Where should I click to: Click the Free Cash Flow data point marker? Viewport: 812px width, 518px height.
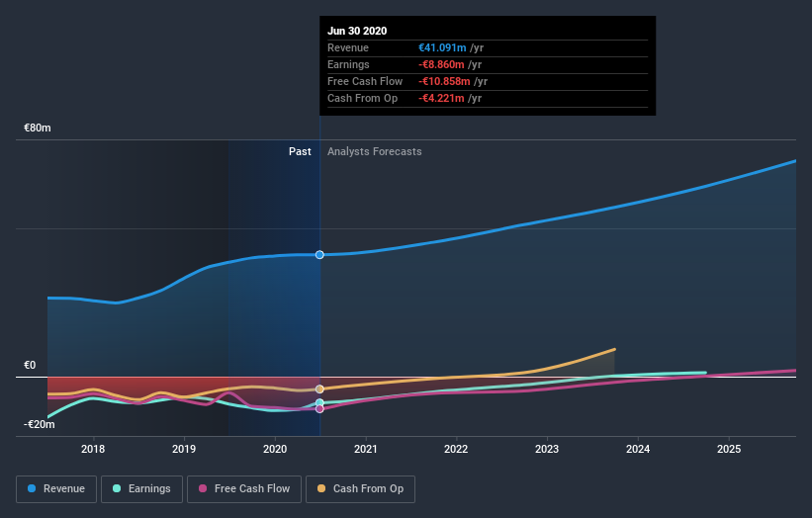[x=319, y=409]
